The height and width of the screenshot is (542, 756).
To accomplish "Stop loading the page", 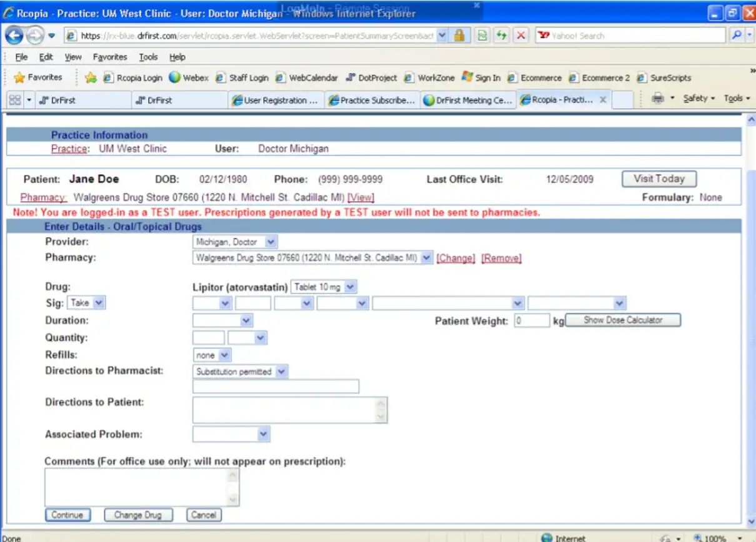I will (521, 36).
